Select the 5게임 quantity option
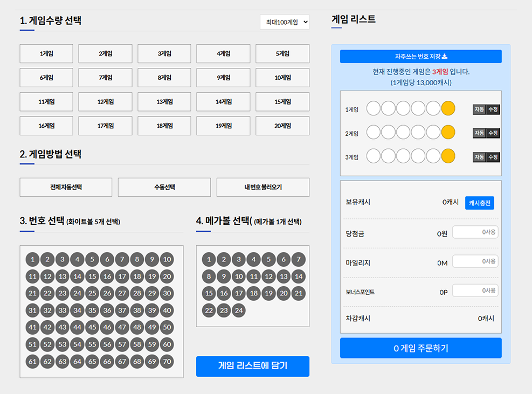The height and width of the screenshot is (394, 532). [x=282, y=54]
